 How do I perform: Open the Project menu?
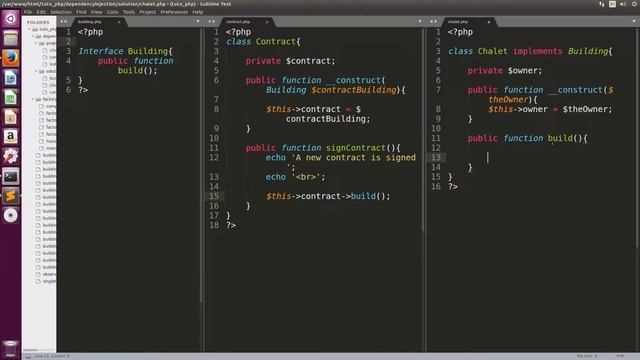click(147, 12)
